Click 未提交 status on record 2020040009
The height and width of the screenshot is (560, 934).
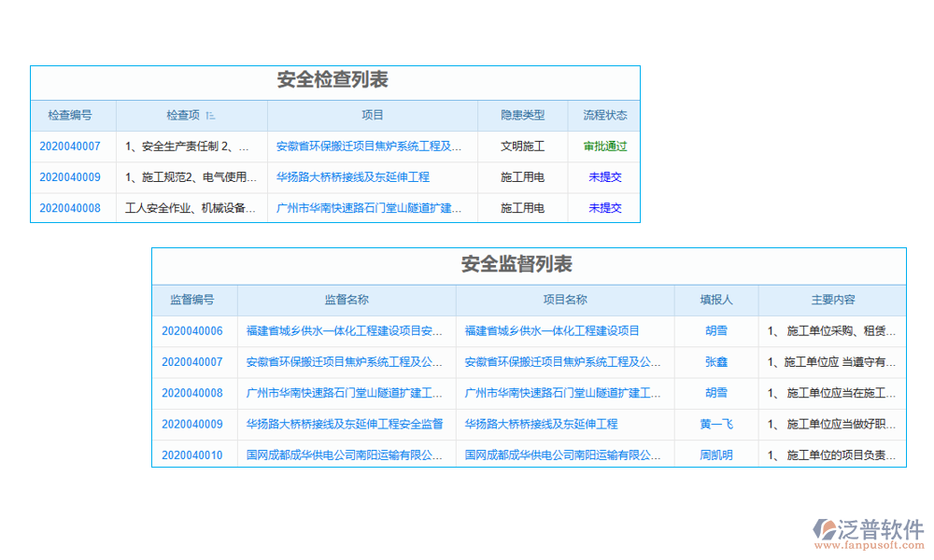(604, 176)
